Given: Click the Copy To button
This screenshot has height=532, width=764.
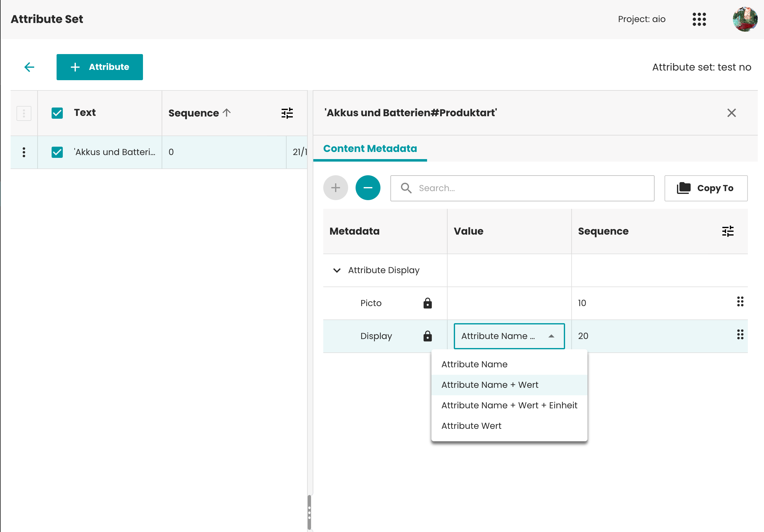Looking at the screenshot, I should tap(706, 188).
